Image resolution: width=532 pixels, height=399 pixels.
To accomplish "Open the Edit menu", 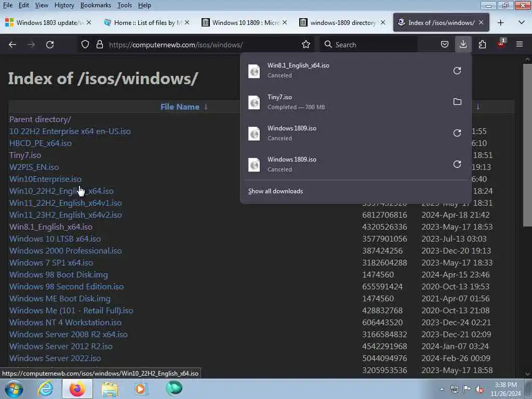I will point(24,5).
